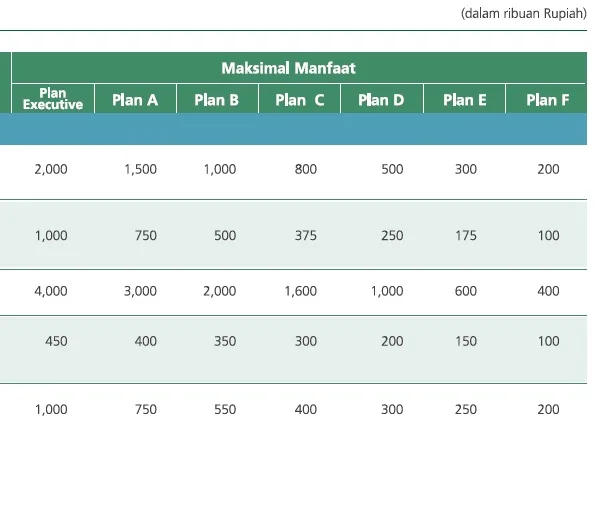The height and width of the screenshot is (523, 601).
Task: Click the 250 value under Plan E
Action: pos(466,410)
